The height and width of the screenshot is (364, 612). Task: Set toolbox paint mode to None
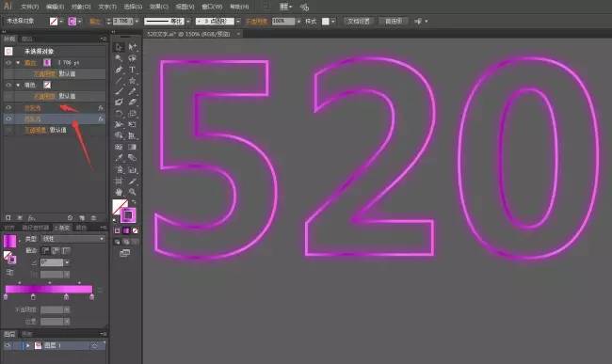pos(135,231)
